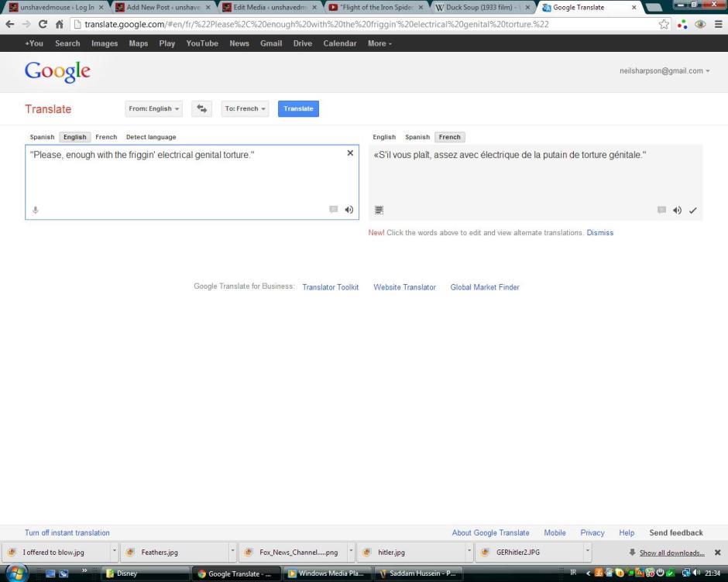Click the swap languages icon

click(x=201, y=109)
